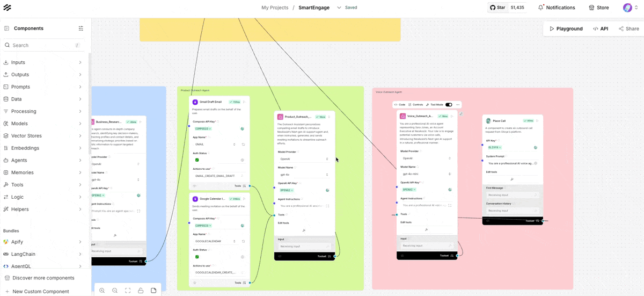This screenshot has width=644, height=296.
Task: Click the Langflow logo icon
Action: point(7,8)
